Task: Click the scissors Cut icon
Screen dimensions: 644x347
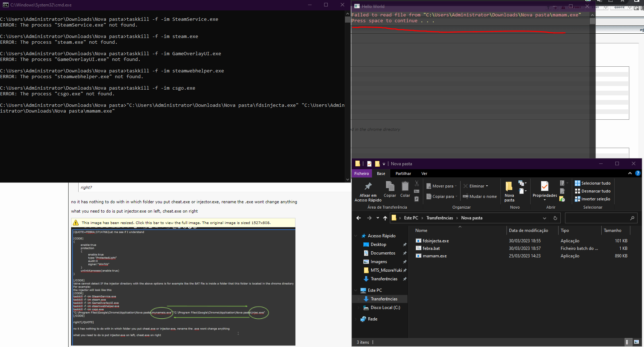Action: (x=417, y=183)
